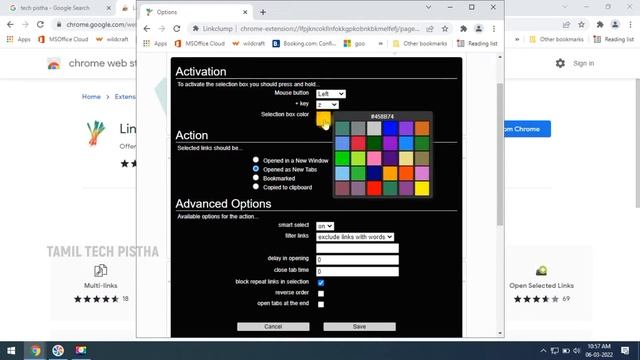This screenshot has height=360, width=640.
Task: Open the tab search dropdown arrow
Action: [428, 7]
